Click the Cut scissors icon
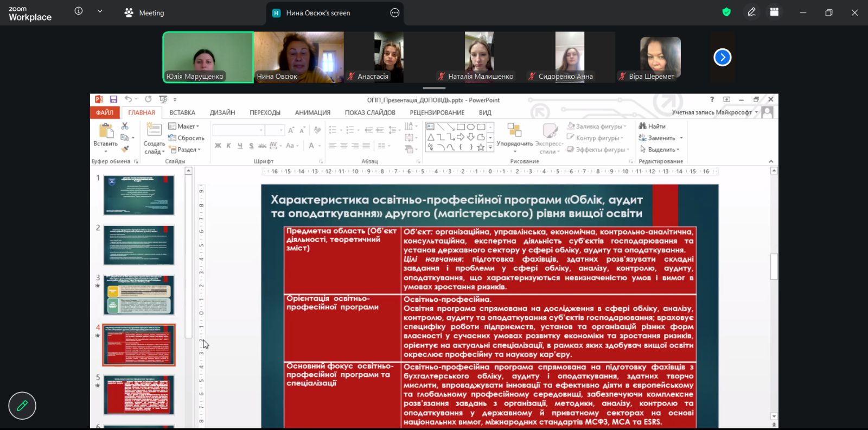 pyautogui.click(x=125, y=126)
